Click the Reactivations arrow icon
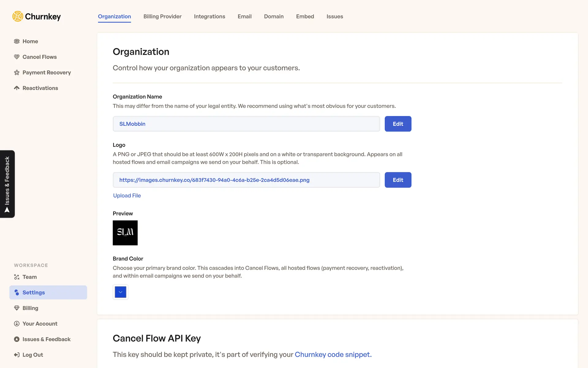Image resolution: width=588 pixels, height=368 pixels. pyautogui.click(x=17, y=88)
